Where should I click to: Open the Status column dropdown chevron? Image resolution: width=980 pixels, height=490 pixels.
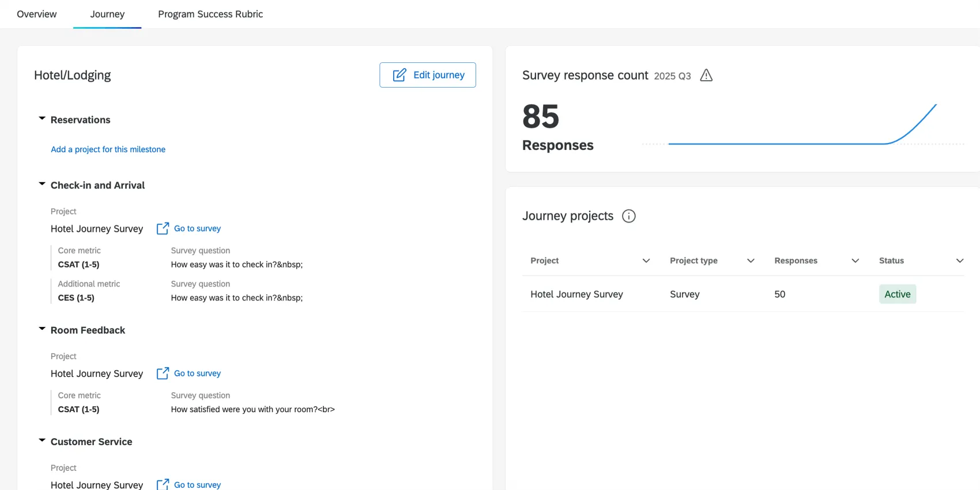point(960,261)
